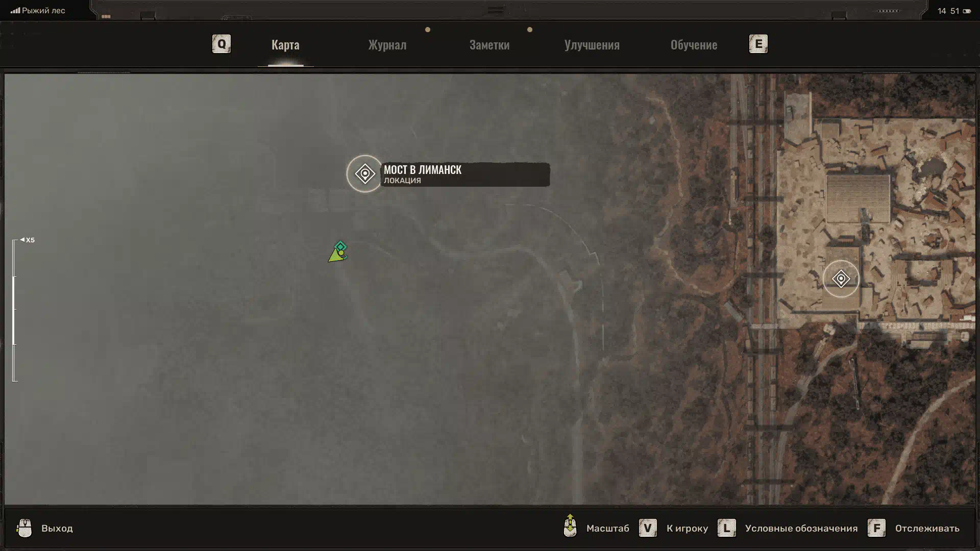
Task: Click the L key icon
Action: (x=726, y=528)
